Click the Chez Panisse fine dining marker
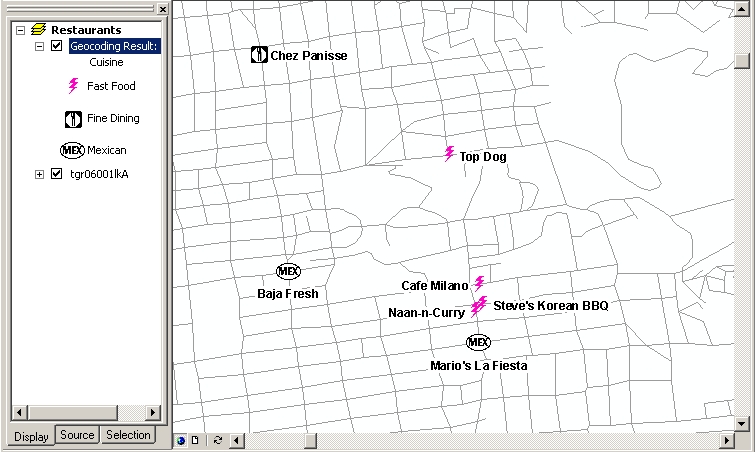Image resolution: width=755 pixels, height=452 pixels. [x=259, y=55]
